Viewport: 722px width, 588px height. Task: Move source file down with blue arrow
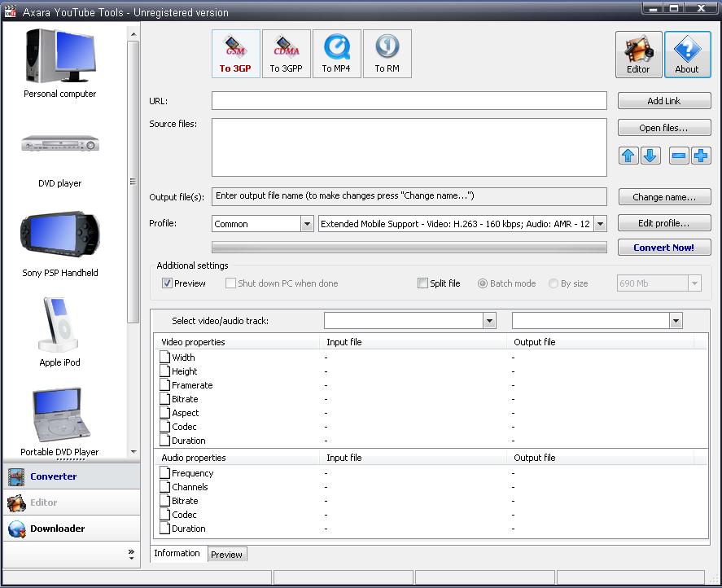[650, 156]
